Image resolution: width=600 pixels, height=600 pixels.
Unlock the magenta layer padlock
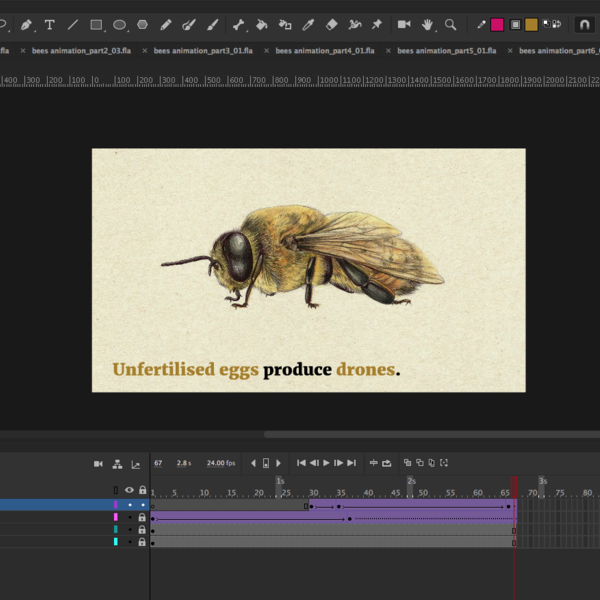coord(142,517)
